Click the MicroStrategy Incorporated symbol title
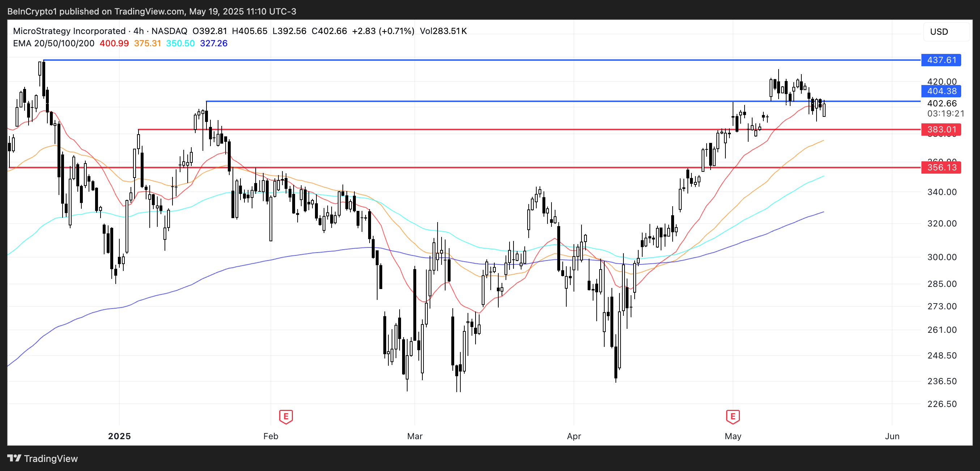This screenshot has width=980, height=471. (x=69, y=31)
